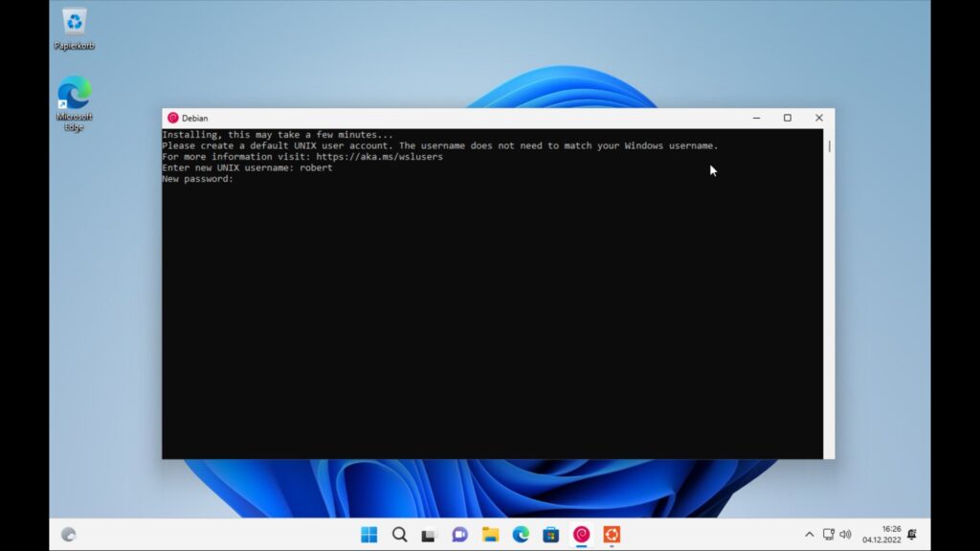This screenshot has height=551, width=980.
Task: Click the https://aka.ms/wslusers URL text
Action: [379, 157]
